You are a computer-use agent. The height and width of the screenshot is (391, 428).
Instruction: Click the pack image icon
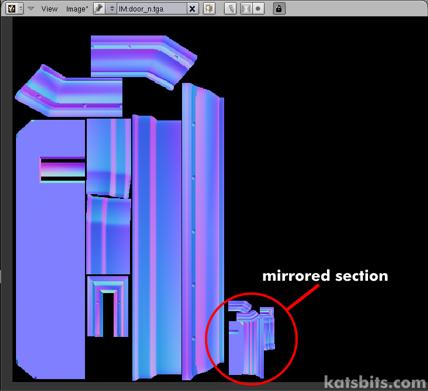[x=209, y=9]
